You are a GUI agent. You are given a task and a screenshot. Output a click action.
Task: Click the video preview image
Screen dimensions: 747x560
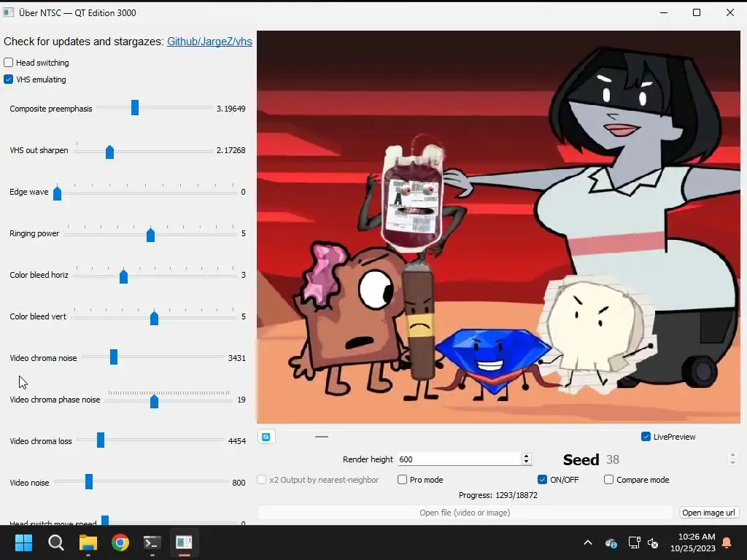pos(498,227)
